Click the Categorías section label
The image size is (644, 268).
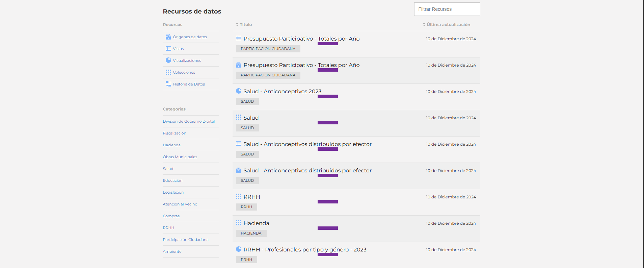[174, 109]
